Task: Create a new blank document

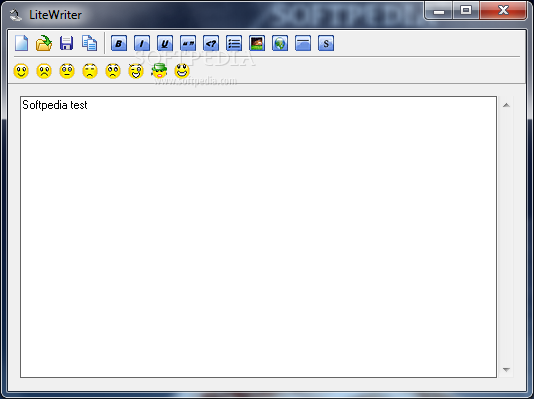Action: 21,43
